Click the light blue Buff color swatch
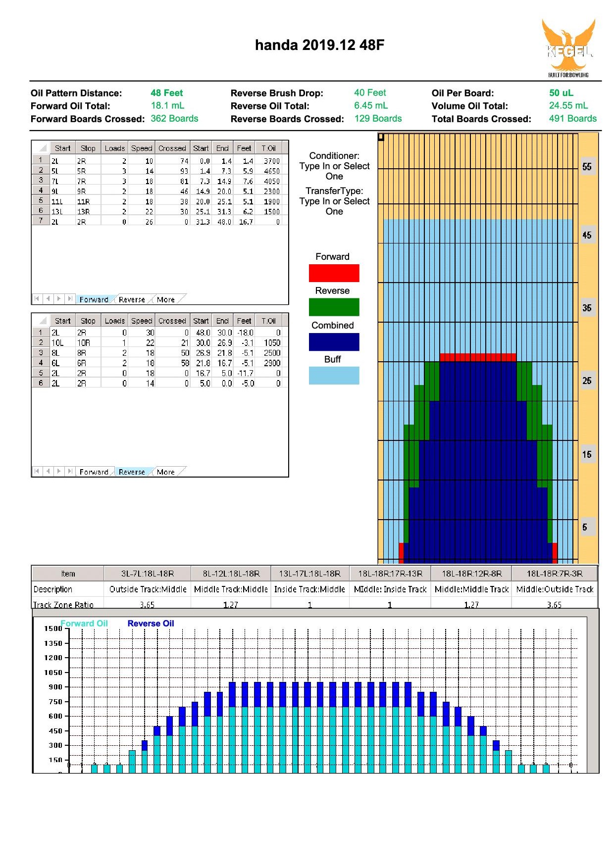614x868 pixels. [334, 376]
